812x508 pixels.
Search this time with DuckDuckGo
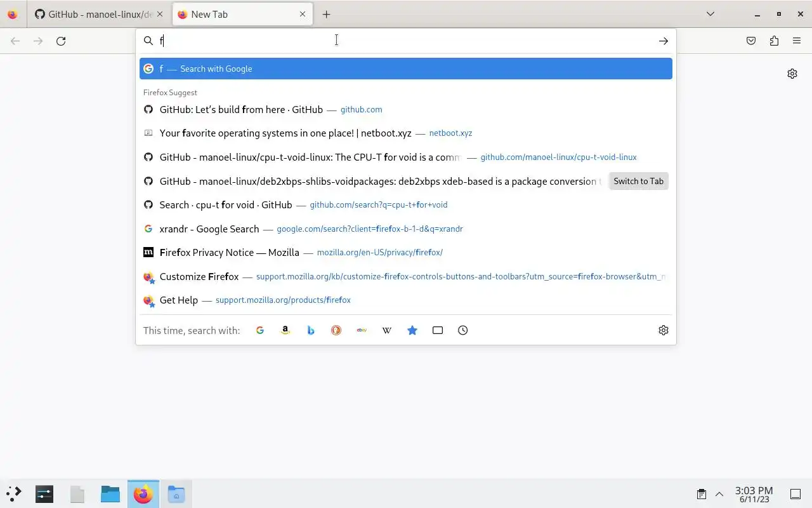click(336, 330)
